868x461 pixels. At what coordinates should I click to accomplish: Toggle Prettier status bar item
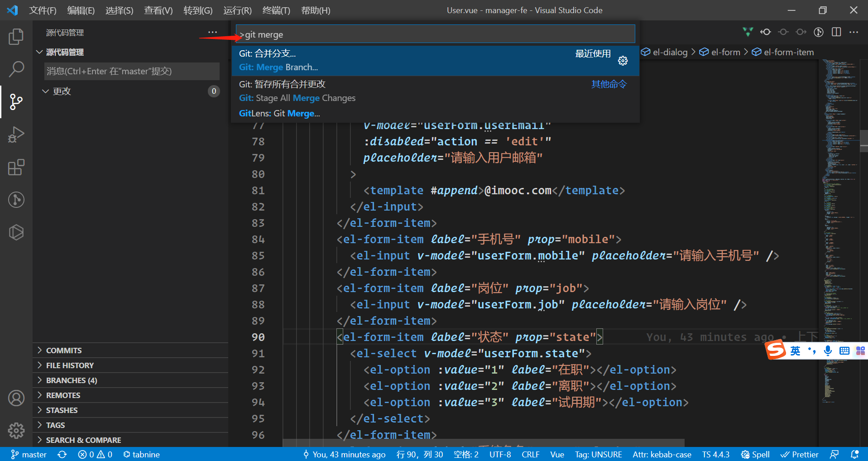click(x=800, y=454)
